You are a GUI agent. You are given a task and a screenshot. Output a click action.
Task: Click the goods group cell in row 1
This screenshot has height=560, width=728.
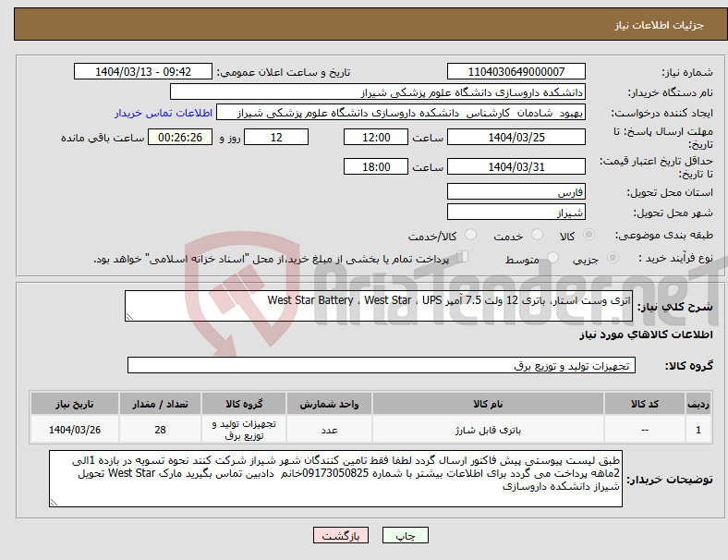pyautogui.click(x=244, y=430)
